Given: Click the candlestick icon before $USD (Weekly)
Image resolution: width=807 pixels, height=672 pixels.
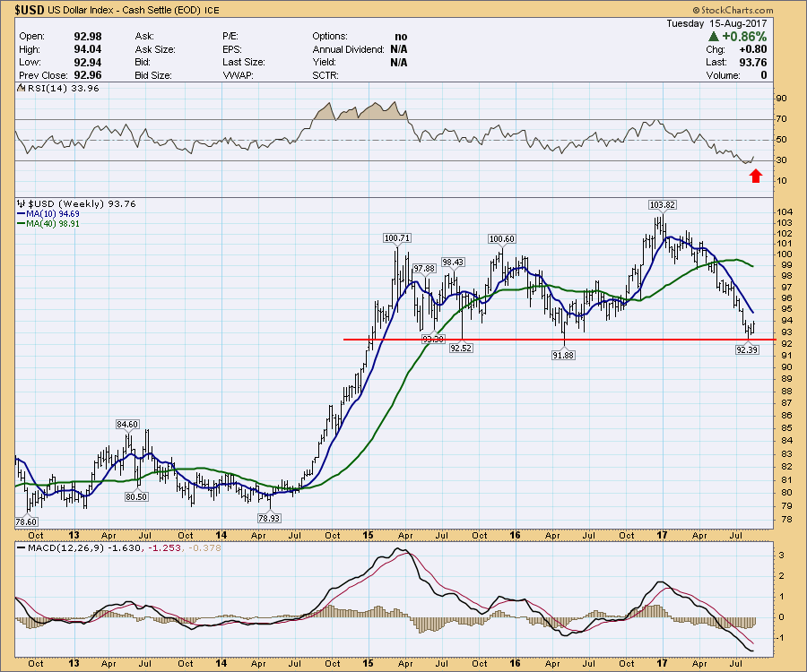Looking at the screenshot, I should click(22, 204).
